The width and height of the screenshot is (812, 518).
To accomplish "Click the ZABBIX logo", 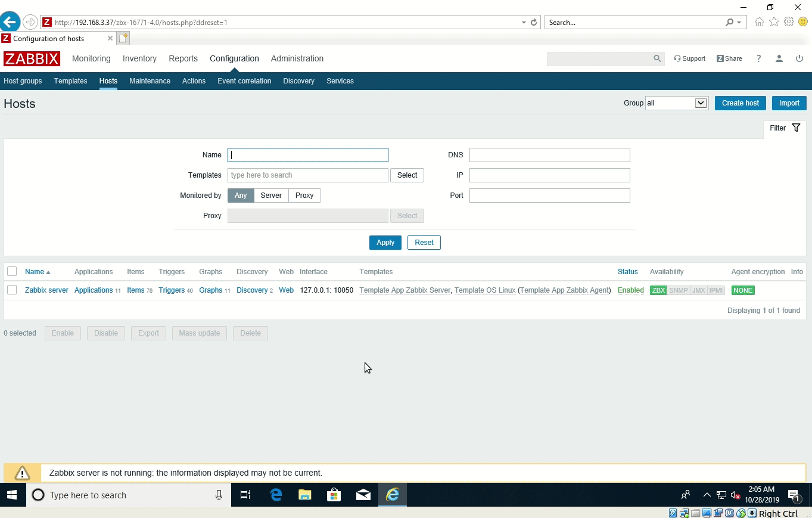I will (x=32, y=58).
